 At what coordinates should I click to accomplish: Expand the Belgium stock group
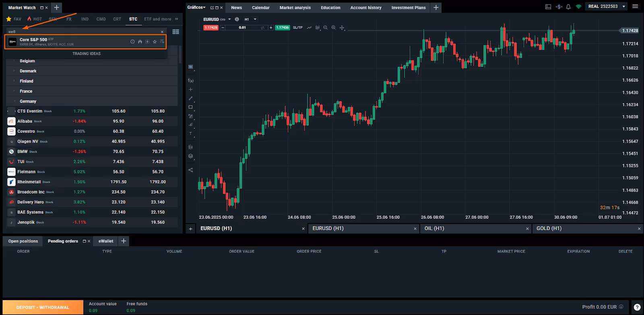click(x=92, y=61)
